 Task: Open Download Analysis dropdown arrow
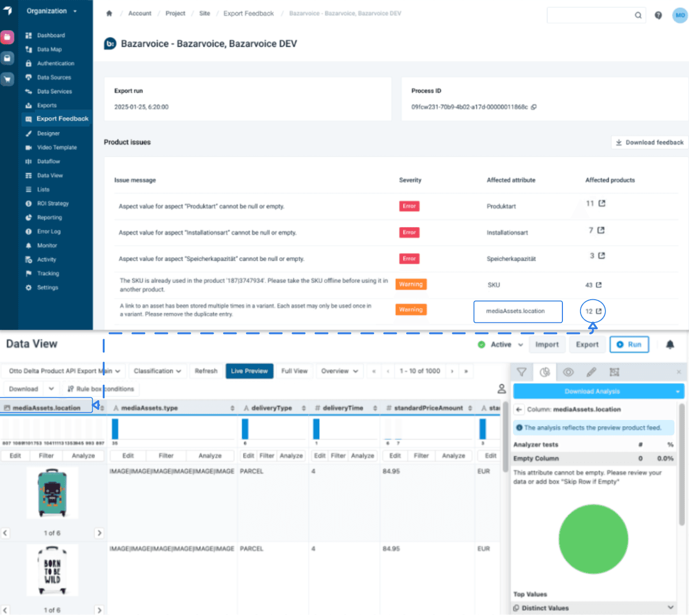[678, 391]
